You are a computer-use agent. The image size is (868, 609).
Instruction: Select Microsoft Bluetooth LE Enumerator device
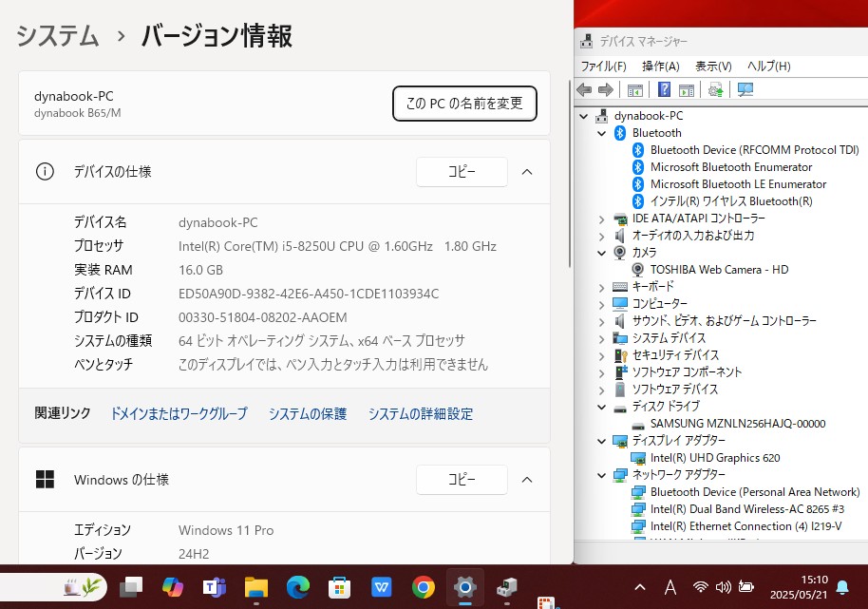[x=738, y=184]
